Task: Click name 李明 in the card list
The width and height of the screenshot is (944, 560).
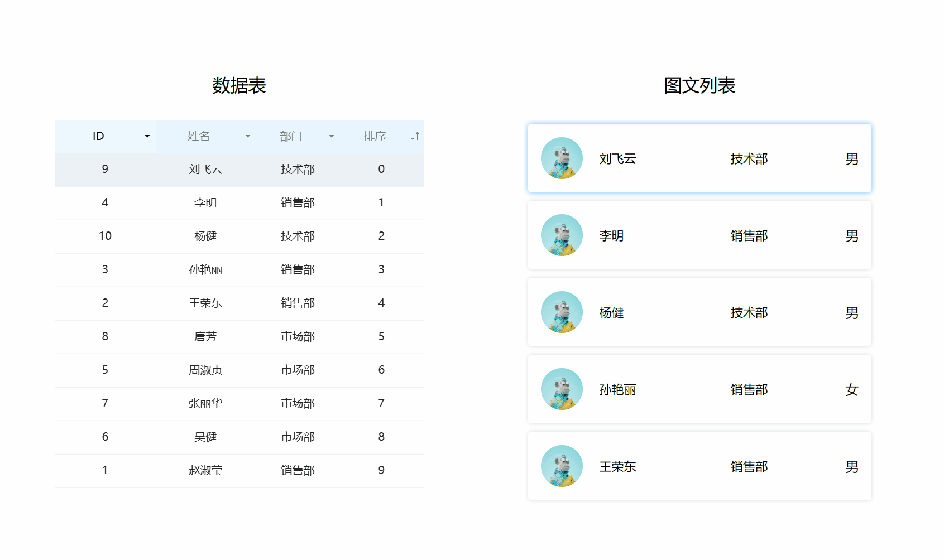Action: tap(611, 236)
